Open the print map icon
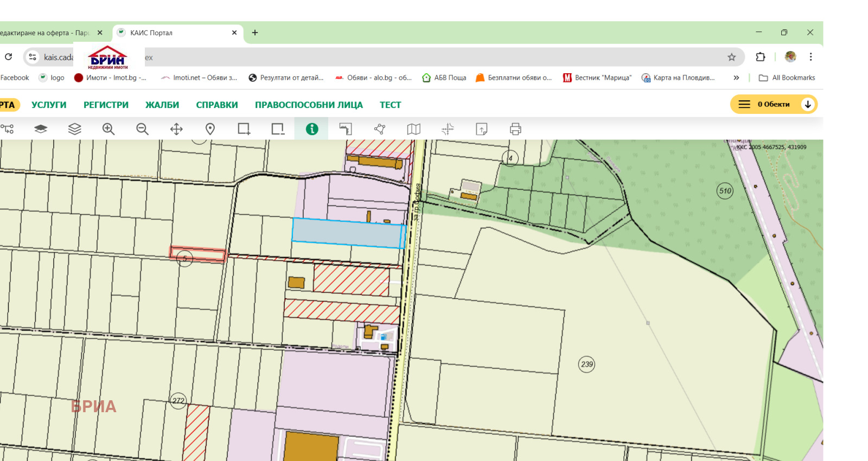 point(515,129)
